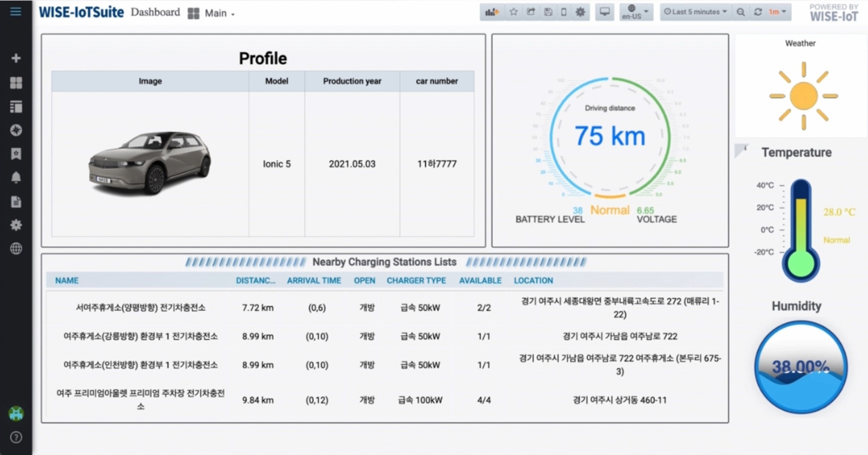Click the user avatar in sidebar
Image resolution: width=868 pixels, height=455 pixels.
click(16, 414)
